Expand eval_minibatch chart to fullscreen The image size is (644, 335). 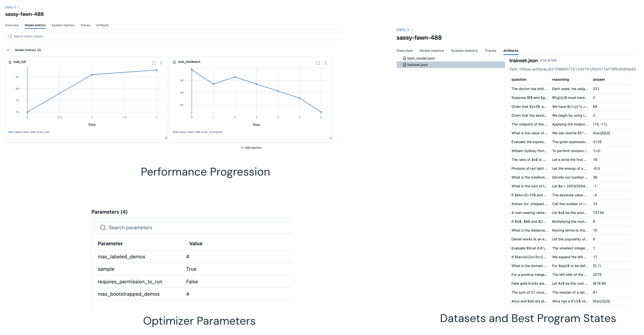(318, 63)
